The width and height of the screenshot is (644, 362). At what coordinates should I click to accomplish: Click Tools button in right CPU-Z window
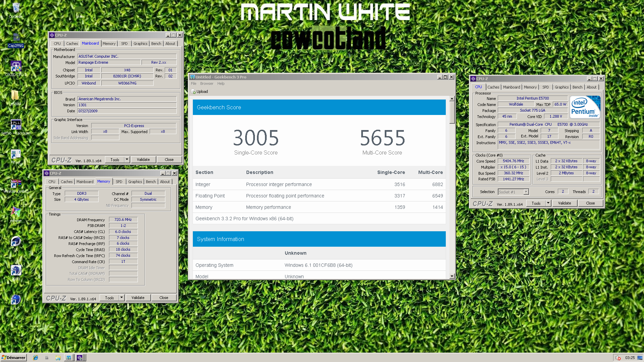[536, 203]
